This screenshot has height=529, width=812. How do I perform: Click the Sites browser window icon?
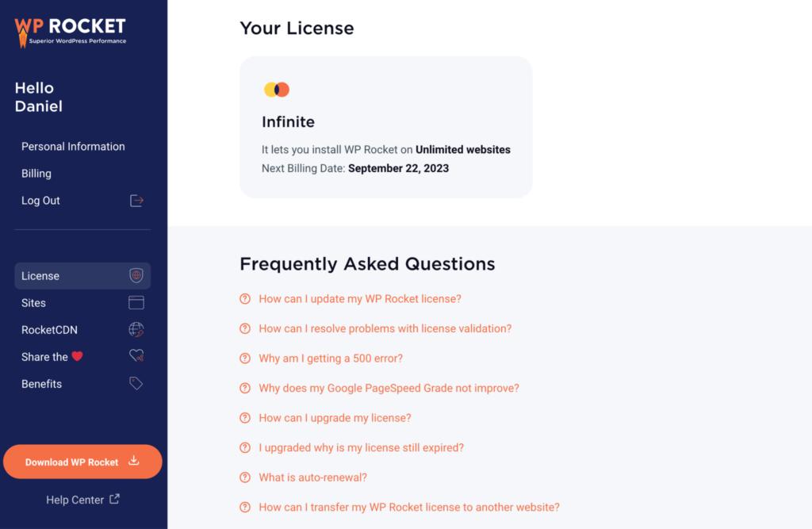pyautogui.click(x=136, y=303)
